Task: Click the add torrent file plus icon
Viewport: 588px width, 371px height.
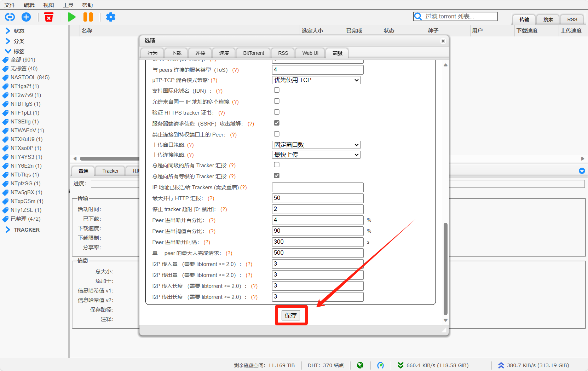Action: click(x=26, y=17)
